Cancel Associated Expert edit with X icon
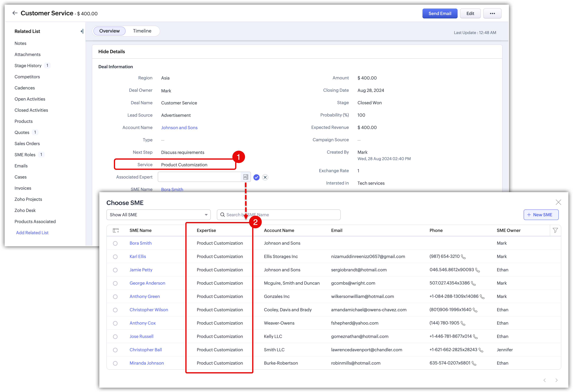 [265, 177]
